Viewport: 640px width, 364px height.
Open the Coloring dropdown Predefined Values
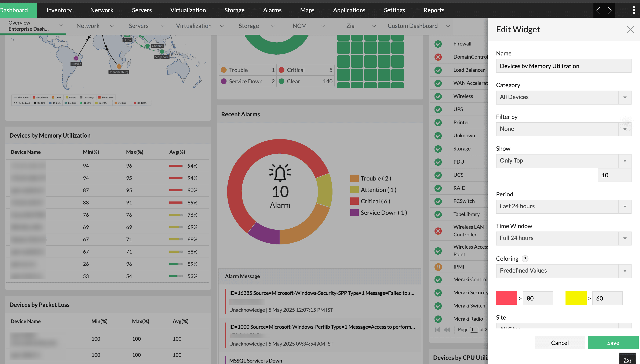564,271
